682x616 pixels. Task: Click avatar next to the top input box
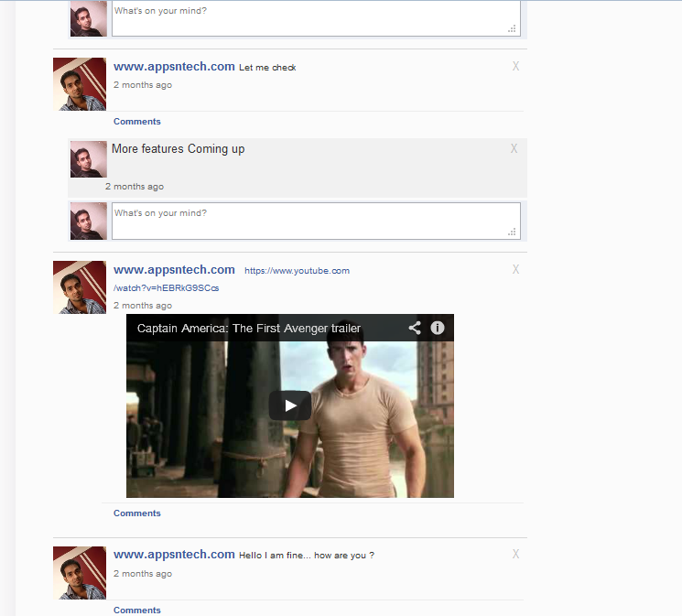click(x=89, y=18)
